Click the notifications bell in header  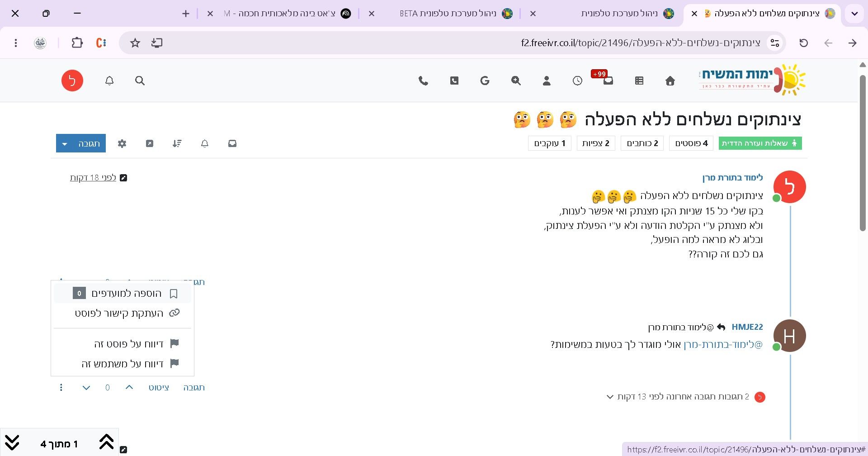(109, 81)
